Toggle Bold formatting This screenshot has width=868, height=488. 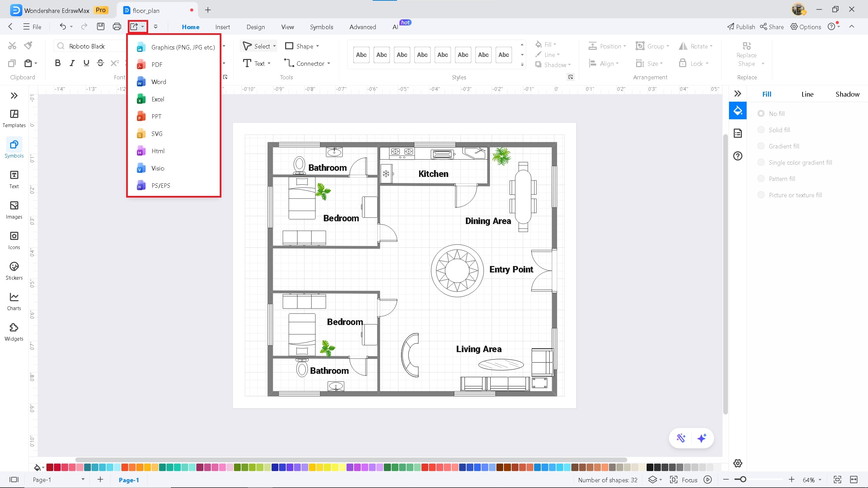point(58,63)
